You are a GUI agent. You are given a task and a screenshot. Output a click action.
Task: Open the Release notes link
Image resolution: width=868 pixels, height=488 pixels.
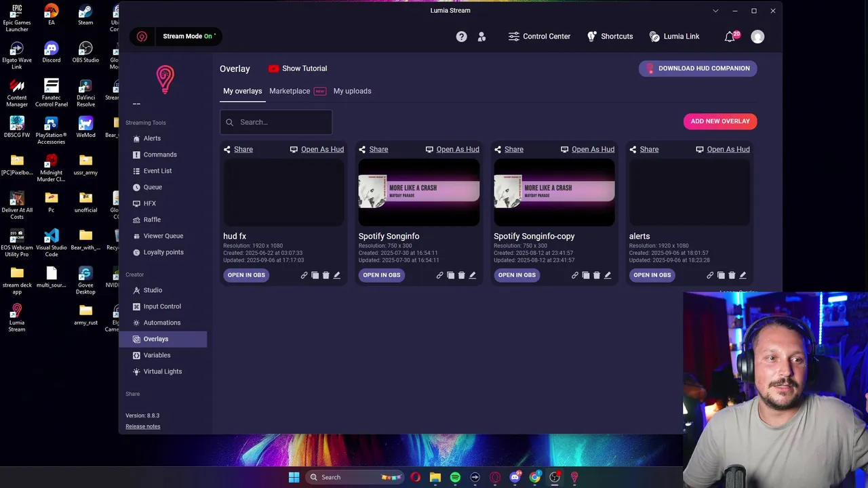coord(143,426)
